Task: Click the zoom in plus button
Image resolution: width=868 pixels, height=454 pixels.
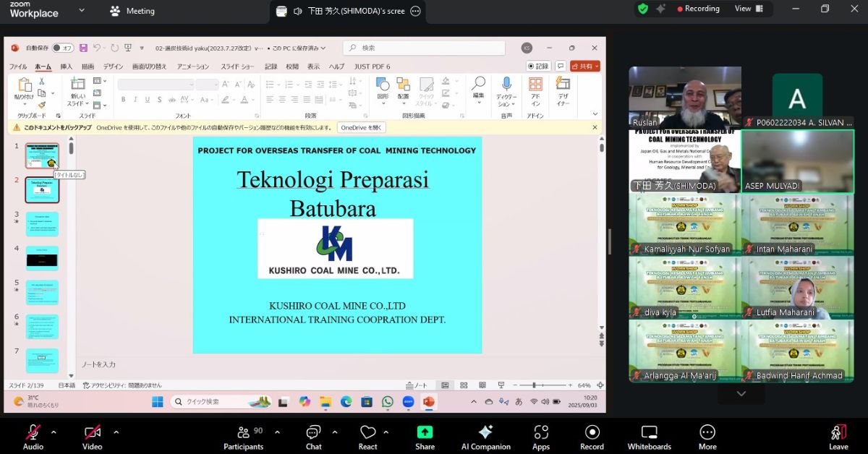Action: tap(569, 385)
